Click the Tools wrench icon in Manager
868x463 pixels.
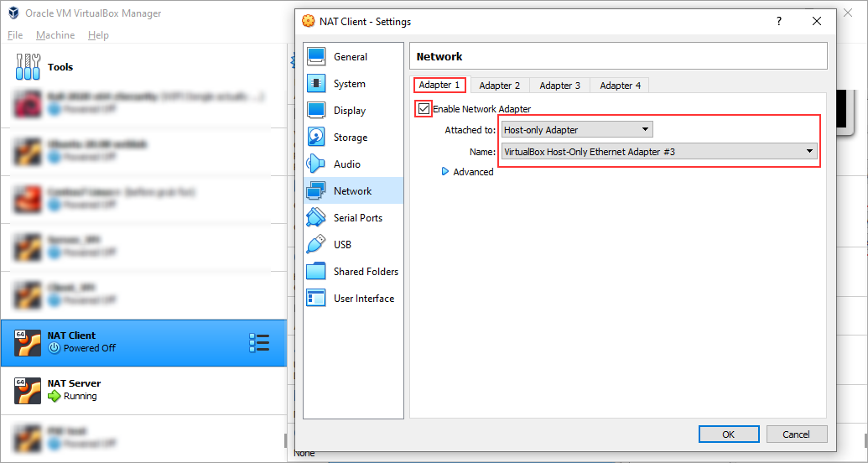(x=28, y=67)
